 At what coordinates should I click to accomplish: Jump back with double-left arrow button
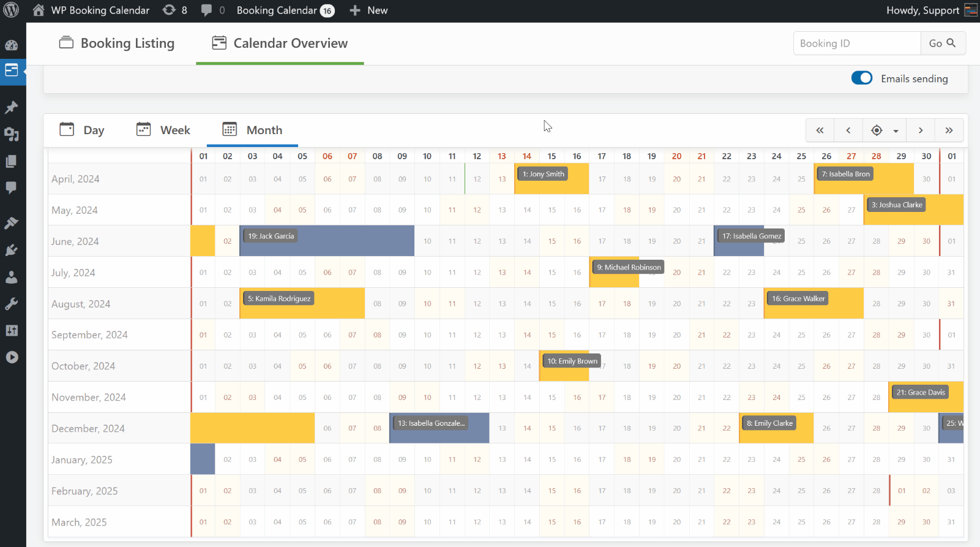[x=820, y=130]
